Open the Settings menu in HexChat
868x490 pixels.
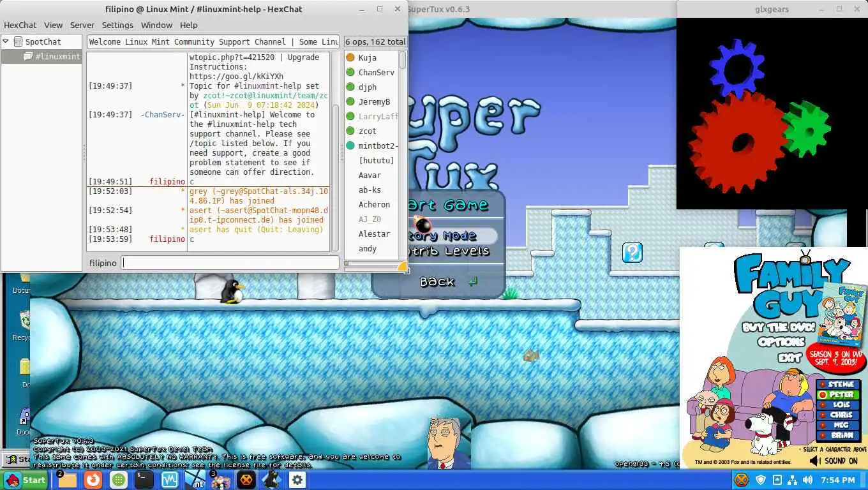pos(117,25)
